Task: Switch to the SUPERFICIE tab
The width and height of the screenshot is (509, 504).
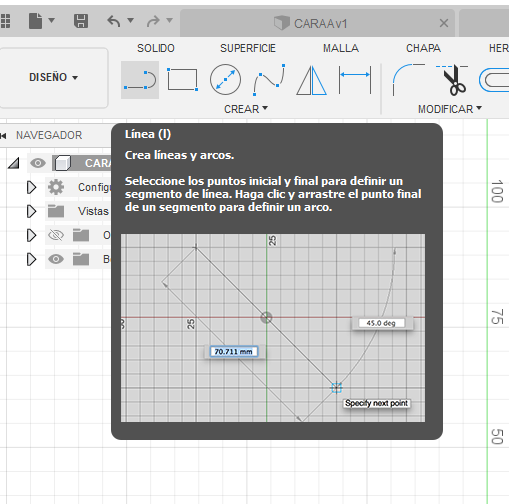Action: click(x=248, y=48)
